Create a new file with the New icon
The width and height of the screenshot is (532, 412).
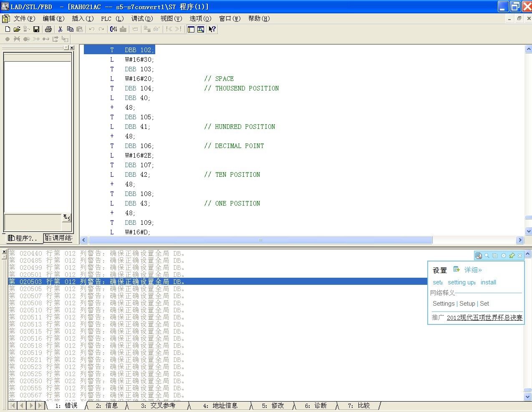(8, 29)
